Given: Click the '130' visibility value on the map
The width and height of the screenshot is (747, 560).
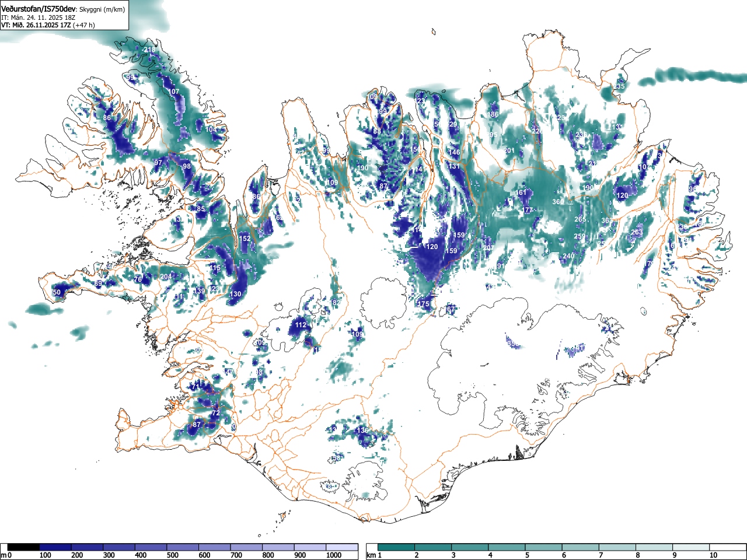Looking at the screenshot, I should pyautogui.click(x=235, y=295).
